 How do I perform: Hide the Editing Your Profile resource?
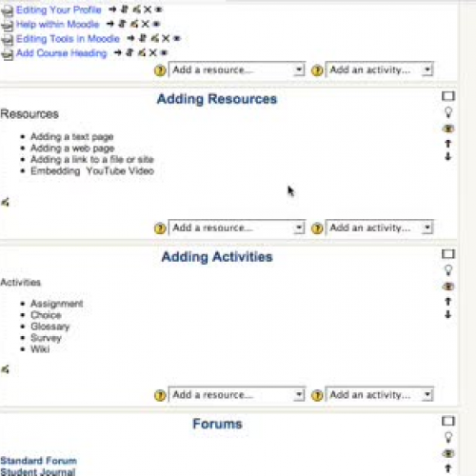[158, 10]
